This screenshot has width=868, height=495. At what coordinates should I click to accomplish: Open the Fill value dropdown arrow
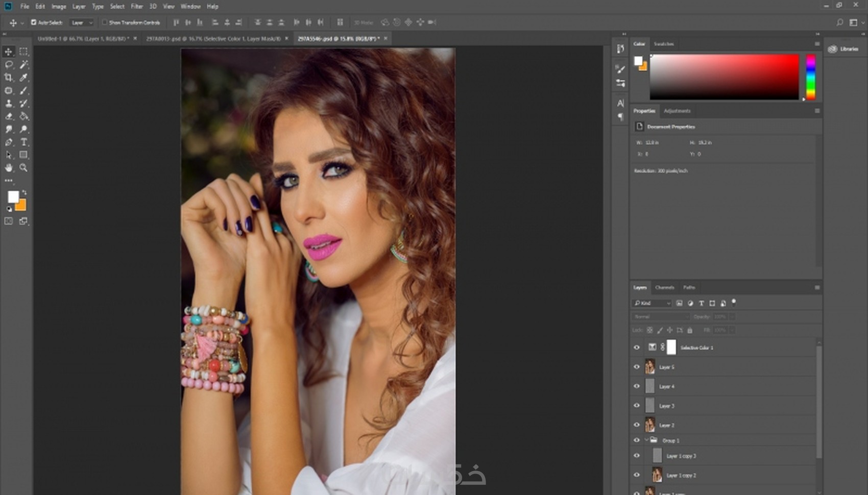pos(732,330)
